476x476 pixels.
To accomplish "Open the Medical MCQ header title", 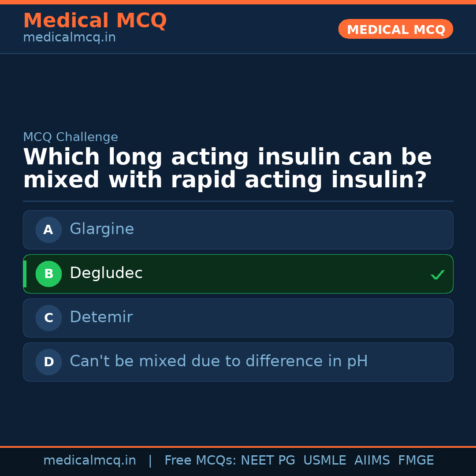I will (95, 21).
